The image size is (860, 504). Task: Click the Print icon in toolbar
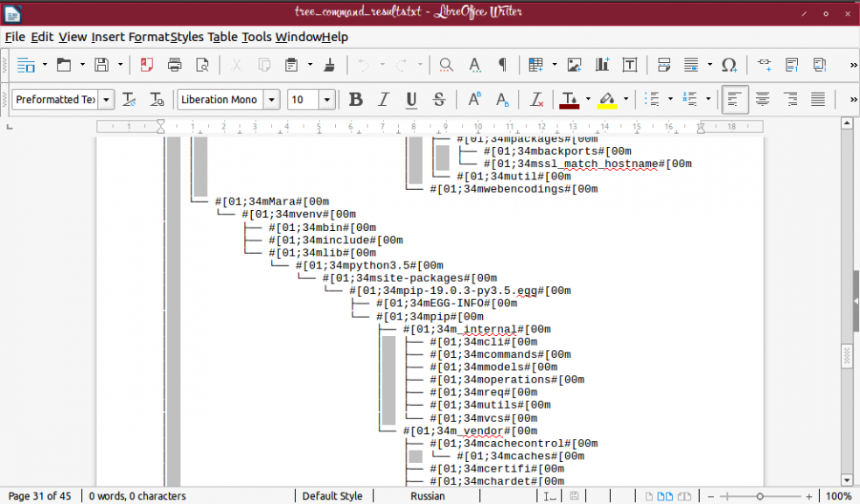pos(174,65)
